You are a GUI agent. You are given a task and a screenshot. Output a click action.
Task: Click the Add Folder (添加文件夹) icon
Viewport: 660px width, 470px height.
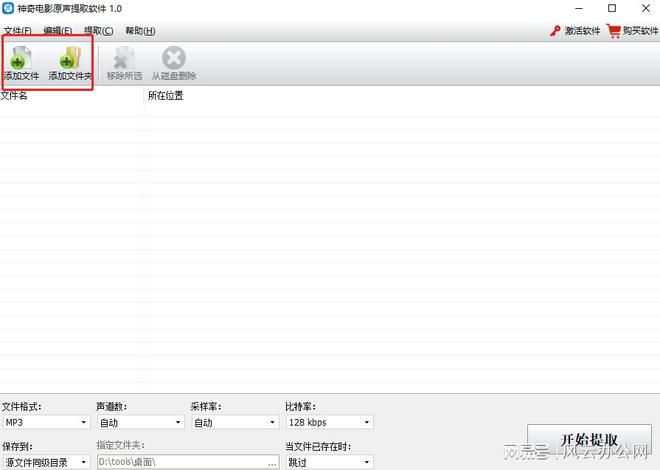[70, 58]
